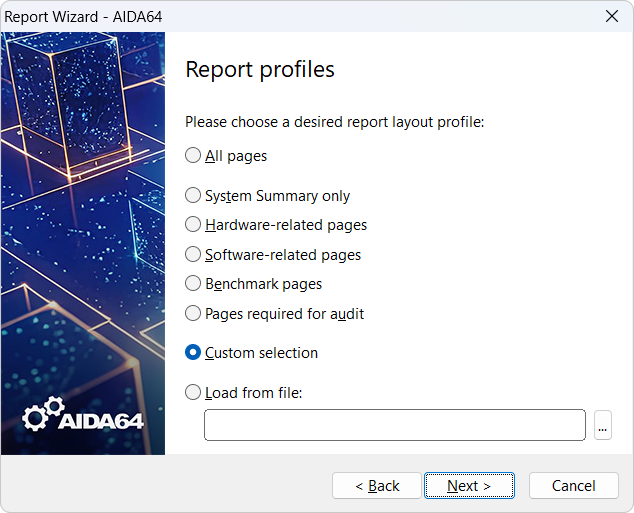Viewport: 634px width, 513px height.
Task: Select Pages required for audit
Action: point(193,314)
